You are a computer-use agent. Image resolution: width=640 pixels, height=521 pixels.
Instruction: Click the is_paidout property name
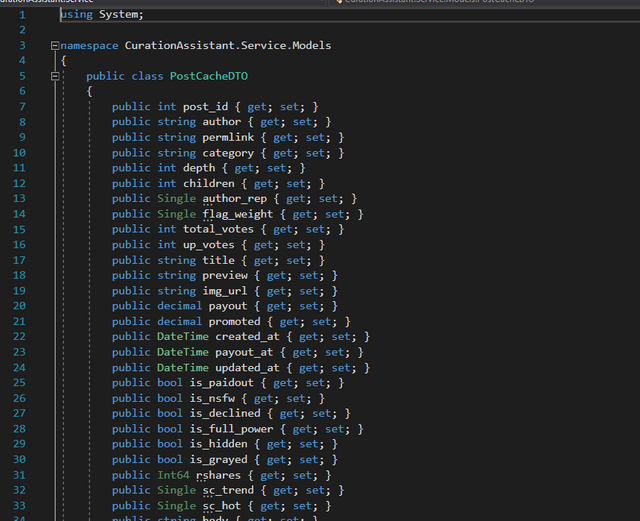tap(222, 383)
